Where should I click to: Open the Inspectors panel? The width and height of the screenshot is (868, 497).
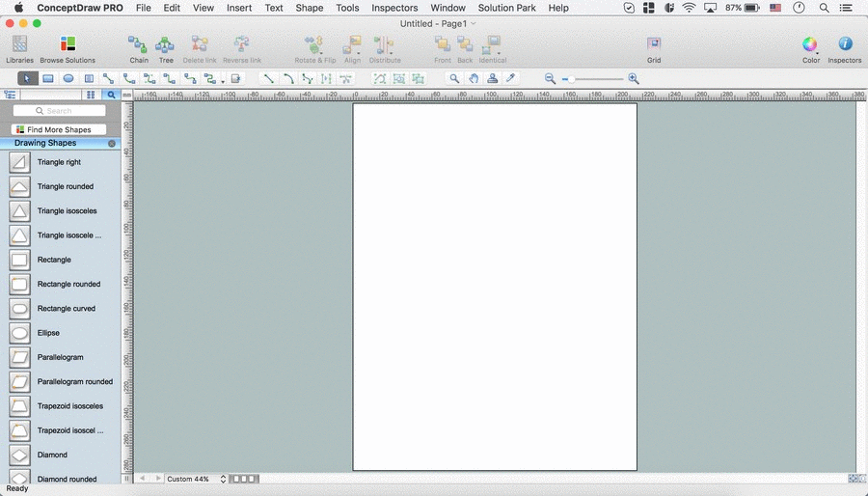[845, 43]
